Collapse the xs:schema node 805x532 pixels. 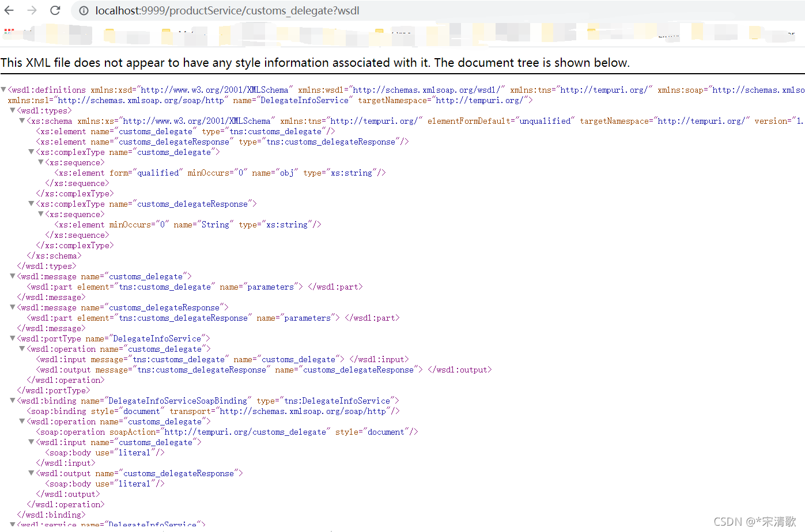[21, 120]
